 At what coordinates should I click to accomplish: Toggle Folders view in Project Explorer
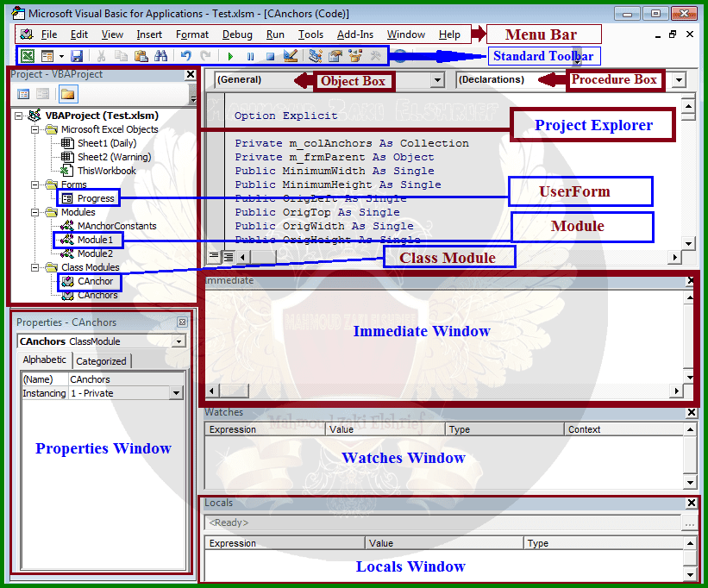[66, 93]
